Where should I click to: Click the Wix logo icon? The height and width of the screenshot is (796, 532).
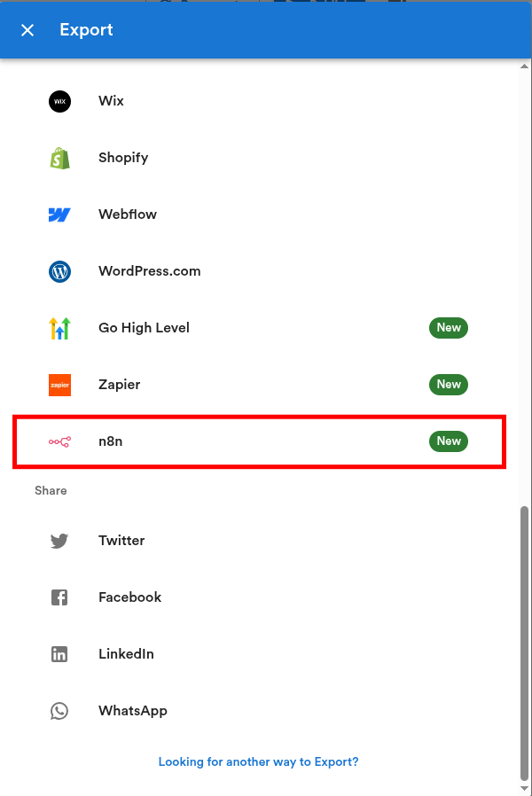(59, 101)
